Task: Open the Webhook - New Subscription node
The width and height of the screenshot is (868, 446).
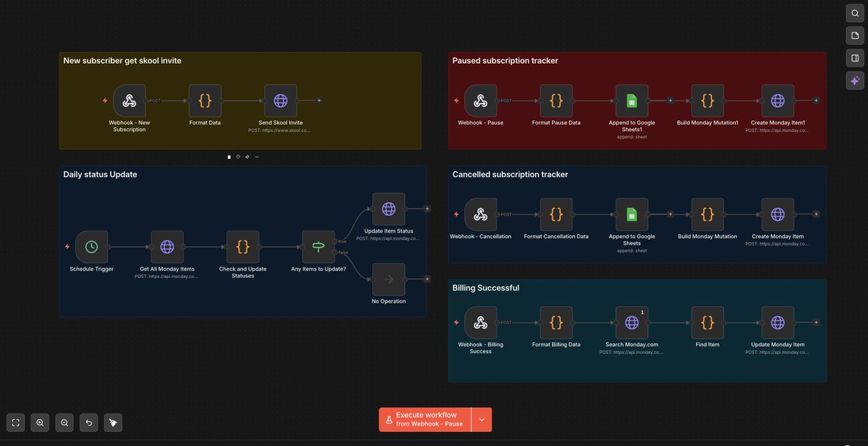Action: tap(129, 101)
